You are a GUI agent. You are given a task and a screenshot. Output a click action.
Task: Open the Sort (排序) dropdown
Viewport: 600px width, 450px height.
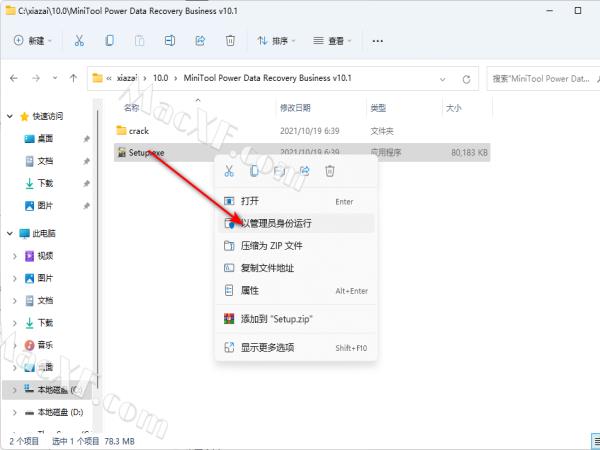276,41
